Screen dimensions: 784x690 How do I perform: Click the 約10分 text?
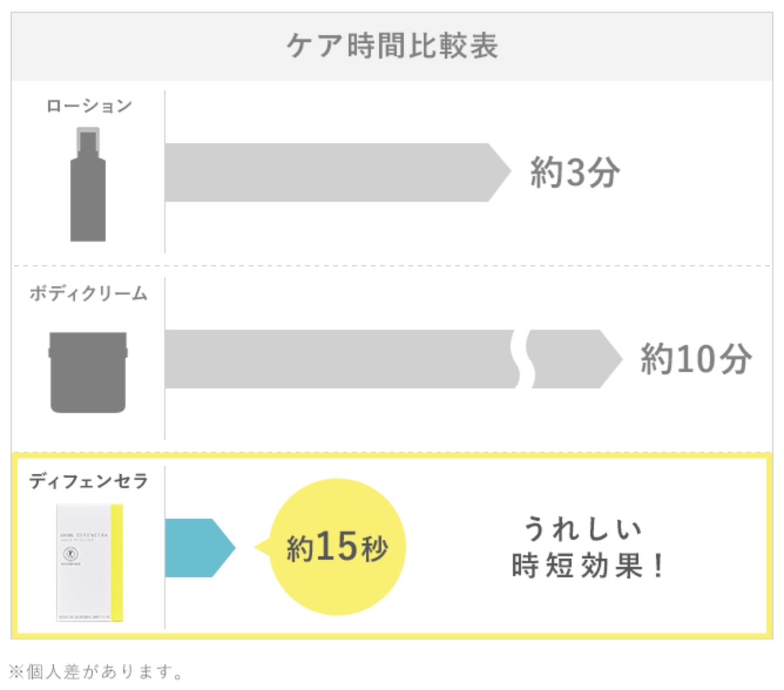(696, 358)
